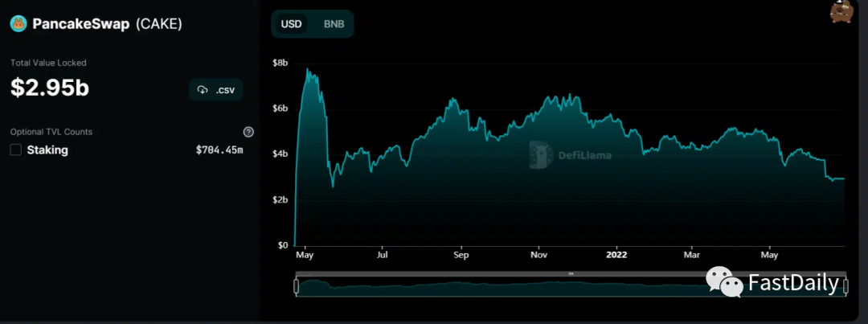This screenshot has width=868, height=324.
Task: Click the Optional TVL Counts label
Action: 51,132
